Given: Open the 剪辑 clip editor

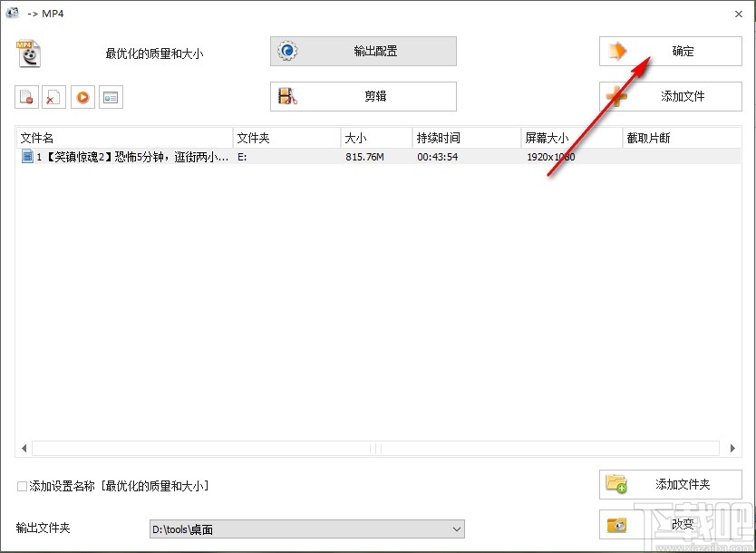Looking at the screenshot, I should point(363,96).
